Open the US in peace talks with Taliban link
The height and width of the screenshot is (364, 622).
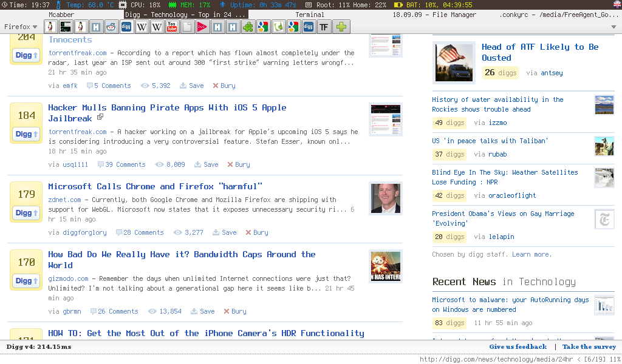[490, 141]
